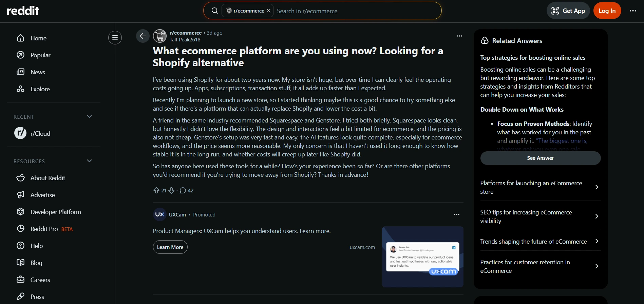This screenshot has width=644, height=304.
Task: Open the r/ecommerce community avatar
Action: point(160,36)
